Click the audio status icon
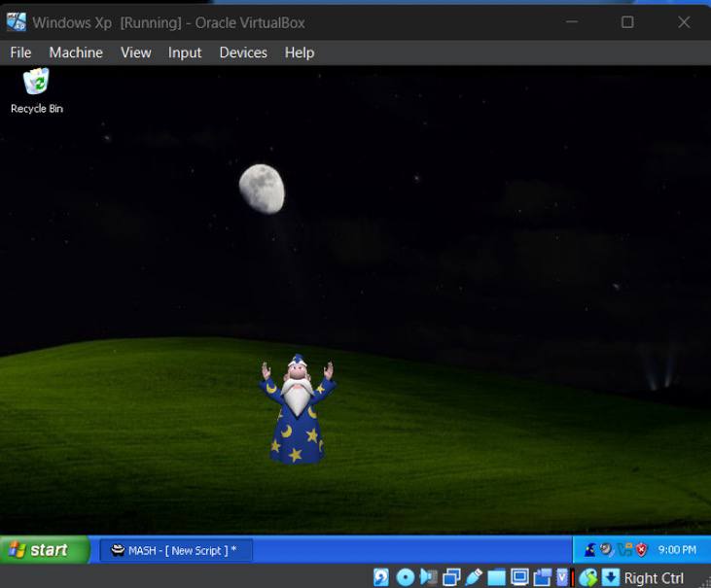The image size is (711, 588). pyautogui.click(x=428, y=577)
